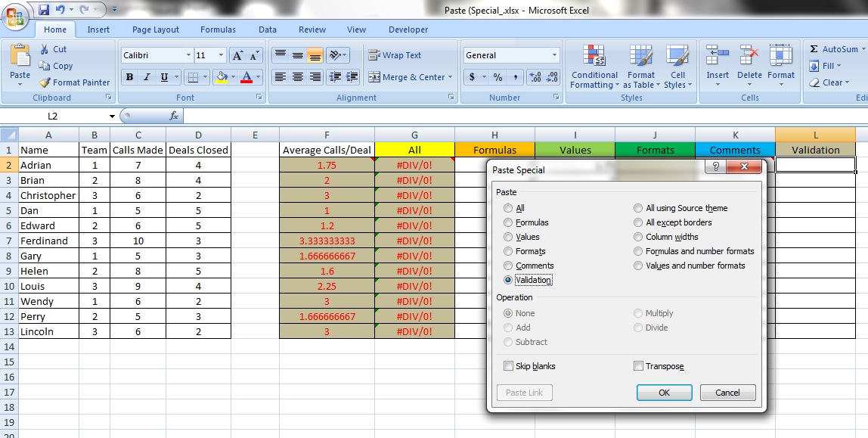Viewport: 868px width, 438px height.
Task: Enable the Skip blanks checkbox
Action: coord(508,366)
